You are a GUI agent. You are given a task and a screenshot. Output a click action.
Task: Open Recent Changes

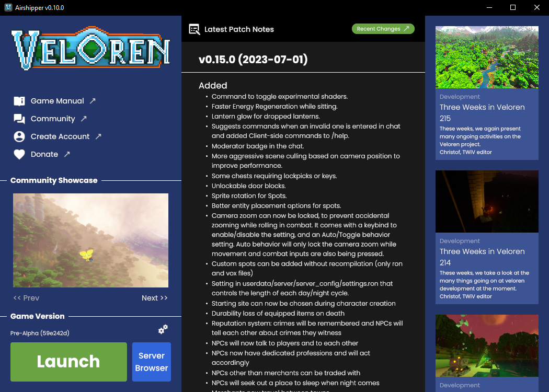(383, 29)
